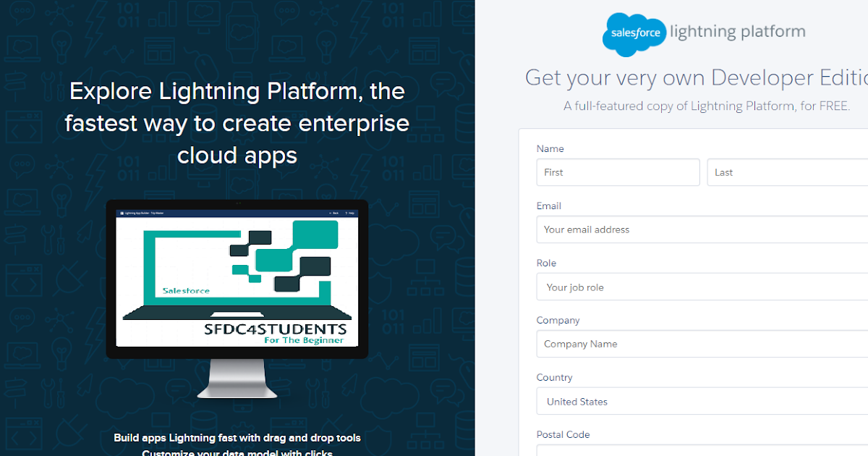The height and width of the screenshot is (456, 868).
Task: Click the Last name field
Action: point(788,172)
